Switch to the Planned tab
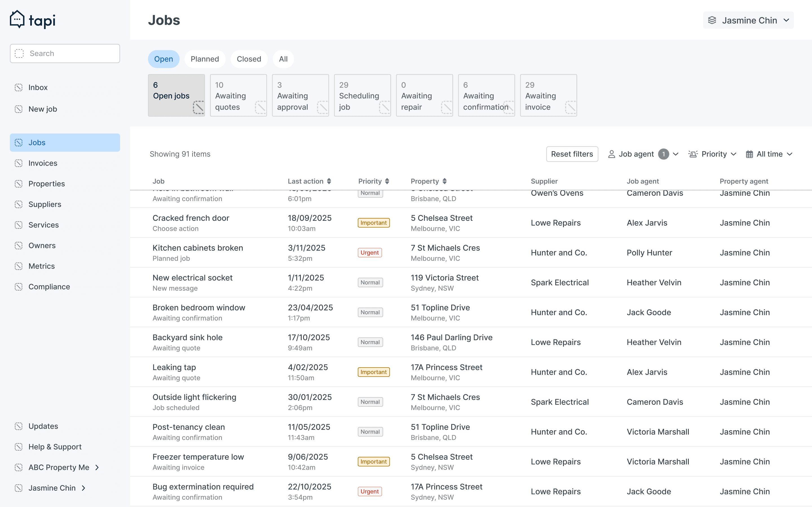 205,59
